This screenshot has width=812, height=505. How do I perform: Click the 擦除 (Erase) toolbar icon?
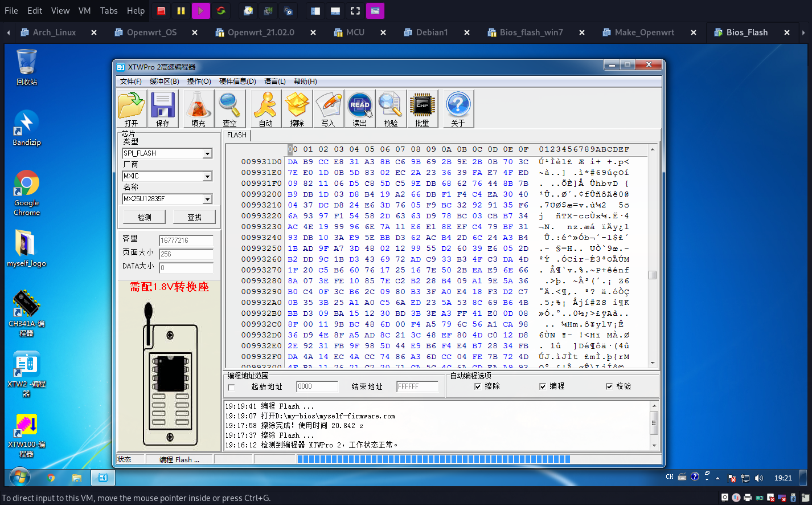tap(297, 108)
